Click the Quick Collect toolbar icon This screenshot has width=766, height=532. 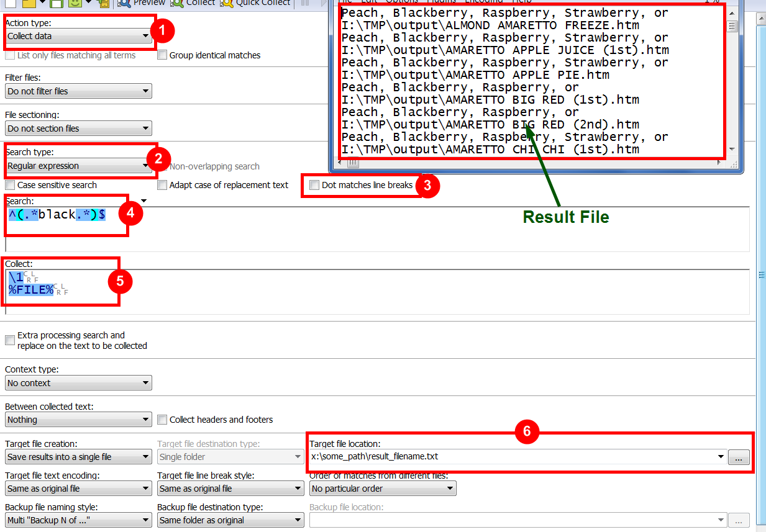[x=255, y=3]
